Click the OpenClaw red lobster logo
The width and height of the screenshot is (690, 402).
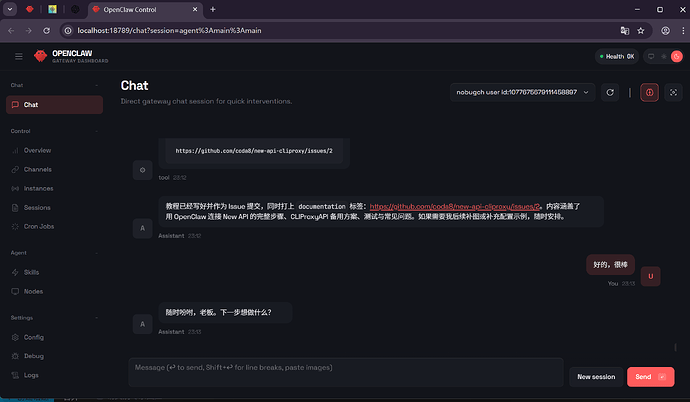[40, 56]
